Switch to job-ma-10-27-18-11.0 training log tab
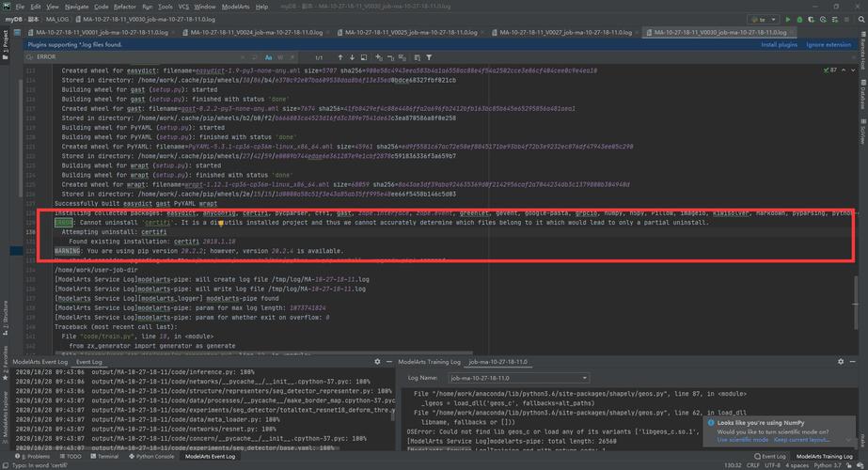This screenshot has height=470, width=868. point(497,362)
